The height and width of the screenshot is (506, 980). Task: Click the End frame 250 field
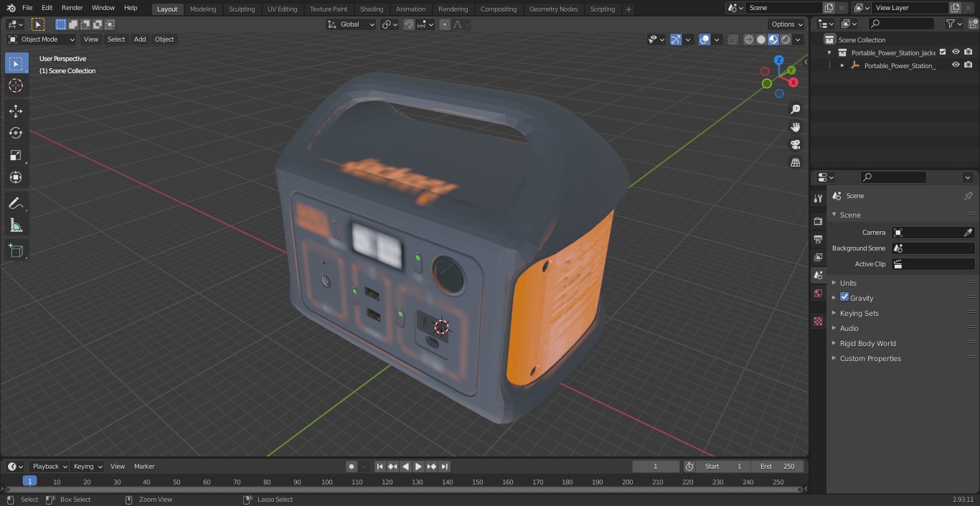tap(777, 467)
